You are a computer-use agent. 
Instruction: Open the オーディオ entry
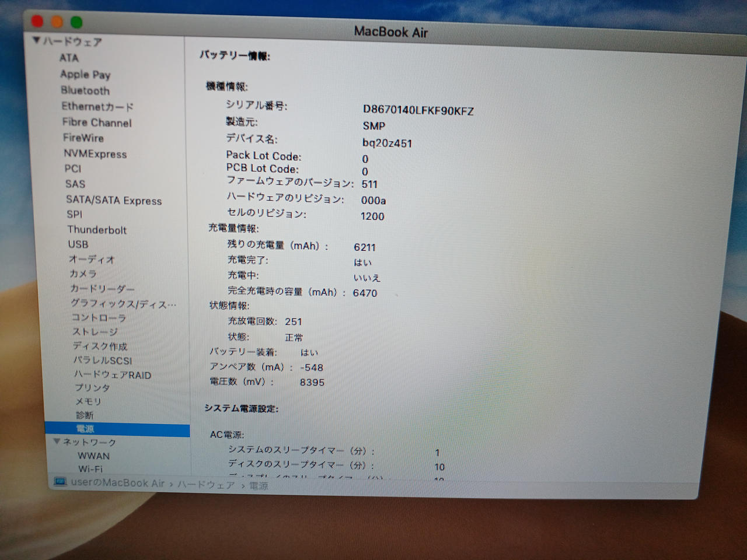tap(92, 259)
